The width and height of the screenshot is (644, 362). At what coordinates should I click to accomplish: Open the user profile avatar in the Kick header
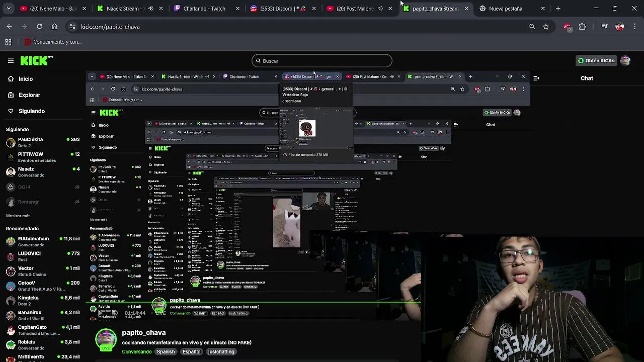pos(625,61)
